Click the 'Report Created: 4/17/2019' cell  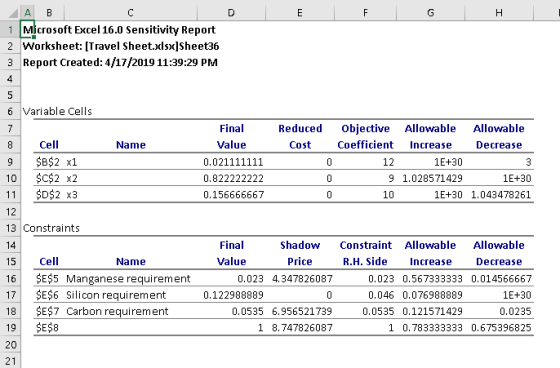pyautogui.click(x=120, y=63)
